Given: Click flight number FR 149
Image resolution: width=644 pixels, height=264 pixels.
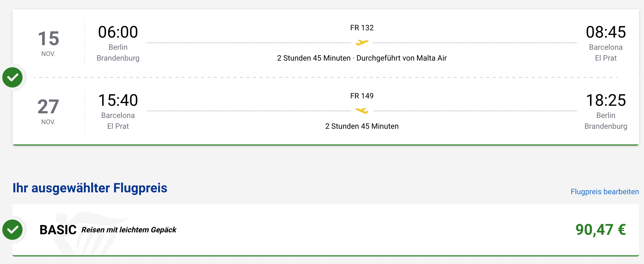Looking at the screenshot, I should [x=362, y=96].
